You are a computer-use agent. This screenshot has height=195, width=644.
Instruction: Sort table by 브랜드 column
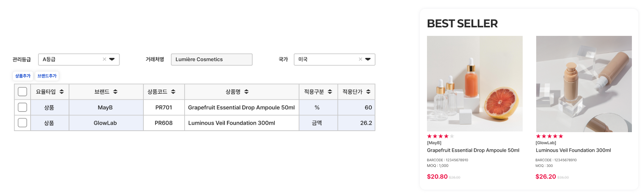point(115,92)
